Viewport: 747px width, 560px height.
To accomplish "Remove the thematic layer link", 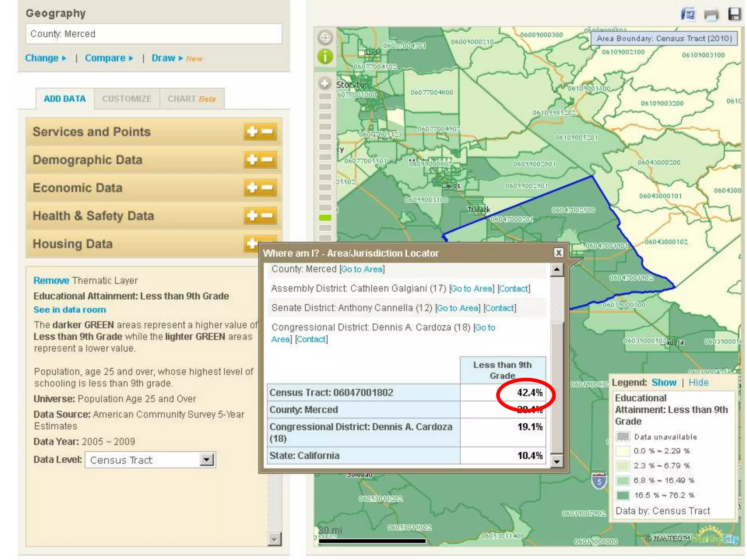I will pos(51,280).
